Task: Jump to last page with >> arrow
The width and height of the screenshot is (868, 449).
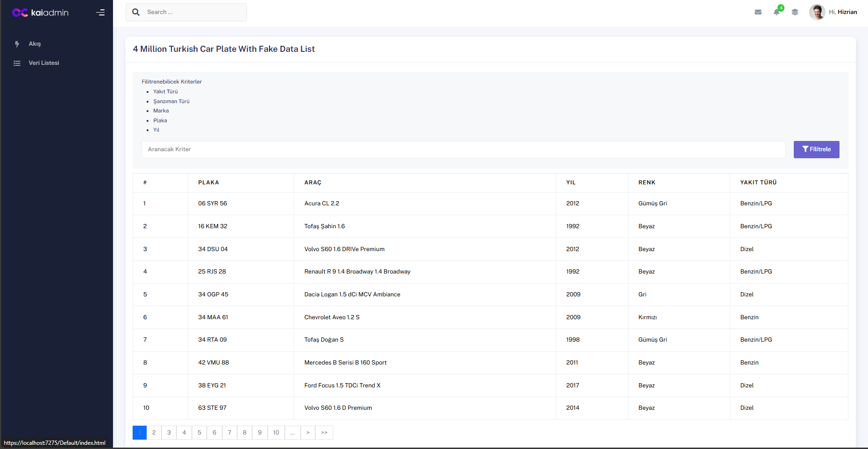Action: [x=324, y=433]
